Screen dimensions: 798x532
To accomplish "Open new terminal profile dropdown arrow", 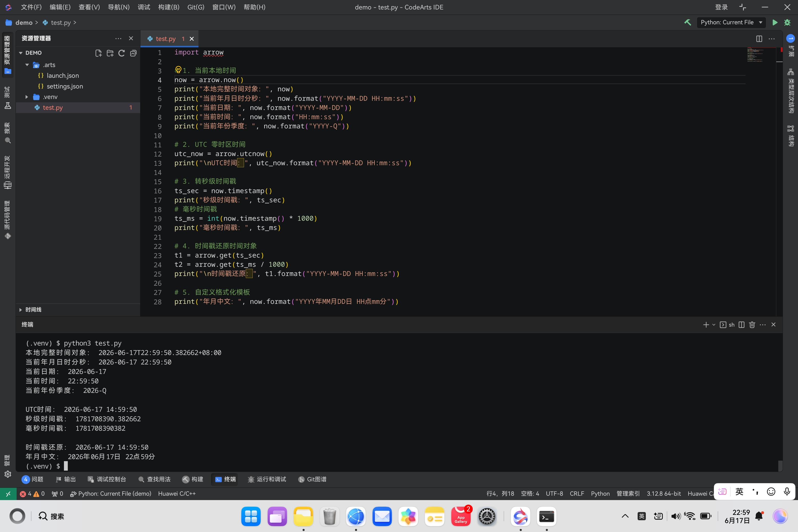I will coord(714,325).
